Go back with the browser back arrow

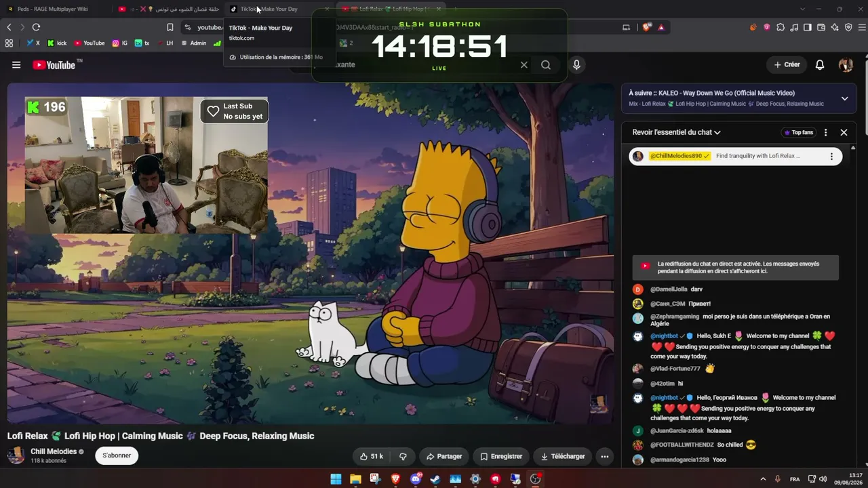tap(9, 27)
